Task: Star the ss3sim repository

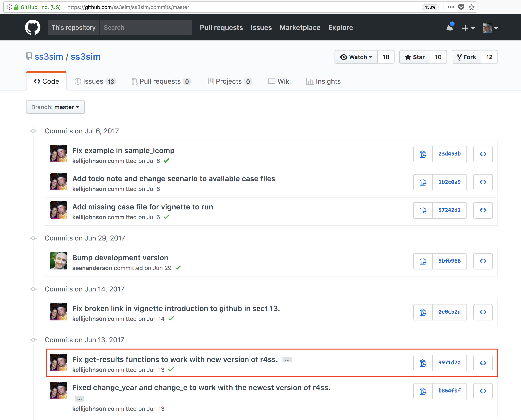Action: (x=415, y=57)
